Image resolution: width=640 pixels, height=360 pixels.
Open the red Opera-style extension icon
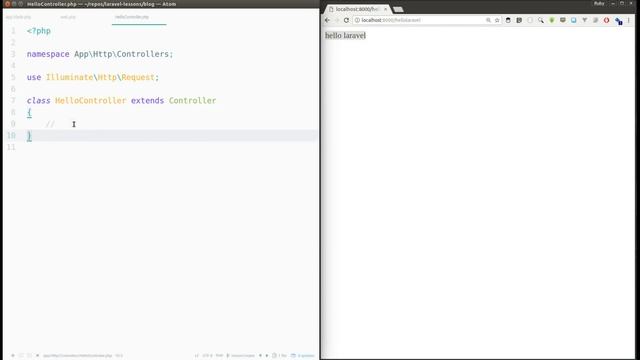click(x=607, y=20)
